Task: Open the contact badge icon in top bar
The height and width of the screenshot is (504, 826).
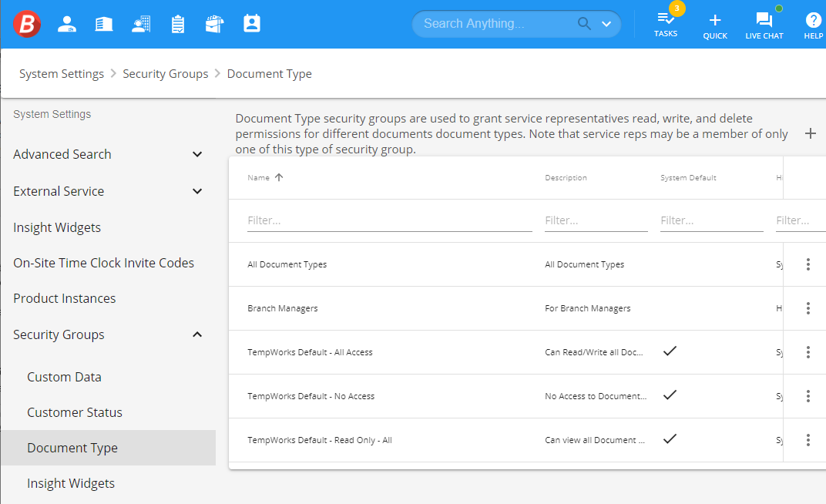Action: 252,24
